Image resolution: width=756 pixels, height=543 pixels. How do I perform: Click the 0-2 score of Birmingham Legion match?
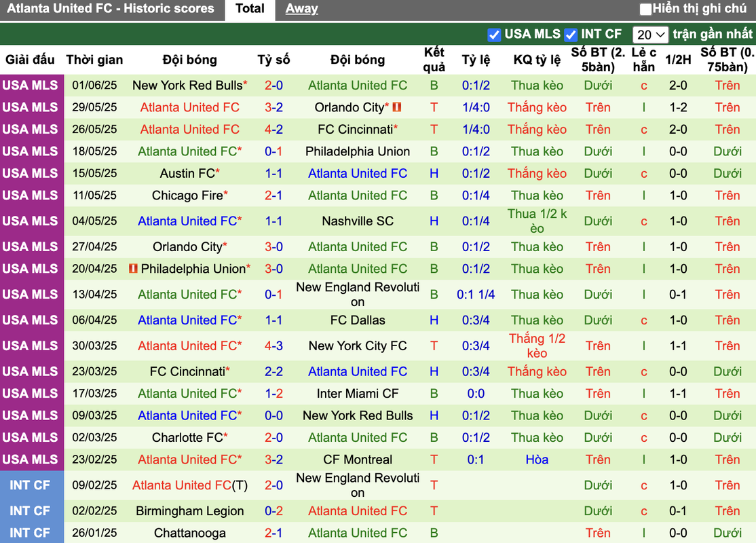[273, 510]
